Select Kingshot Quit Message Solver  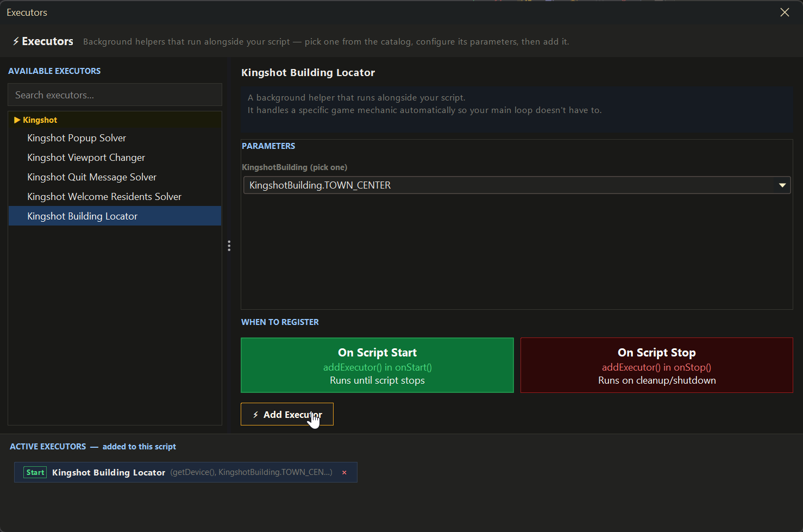115,177
